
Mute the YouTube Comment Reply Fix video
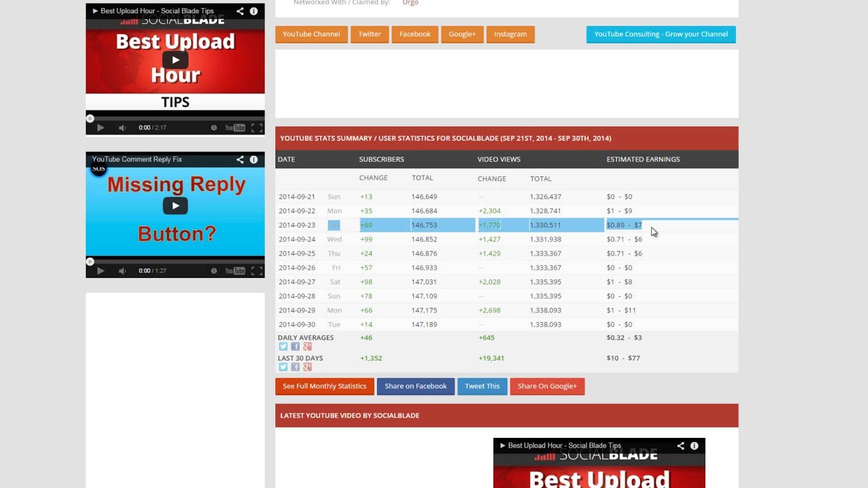coord(122,270)
